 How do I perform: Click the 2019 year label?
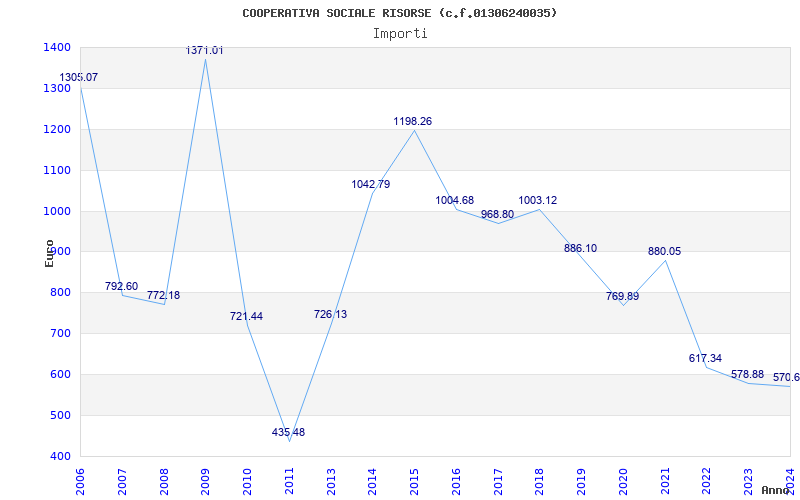[582, 482]
